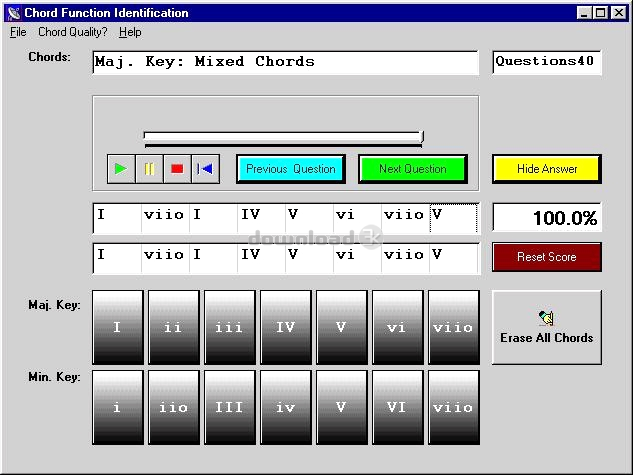
Task: Stop playback with the red square icon
Action: 177,169
